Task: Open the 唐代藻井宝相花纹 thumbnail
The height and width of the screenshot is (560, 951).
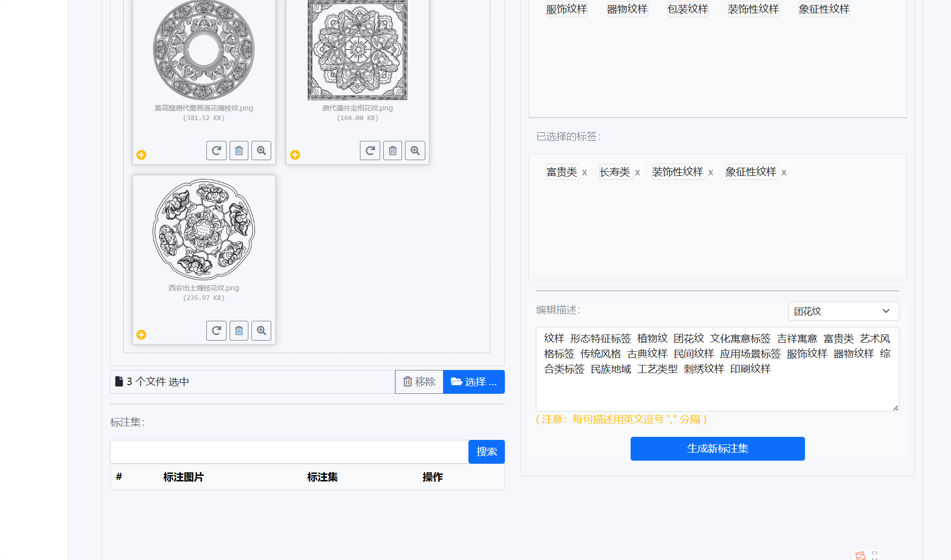Action: (x=357, y=50)
